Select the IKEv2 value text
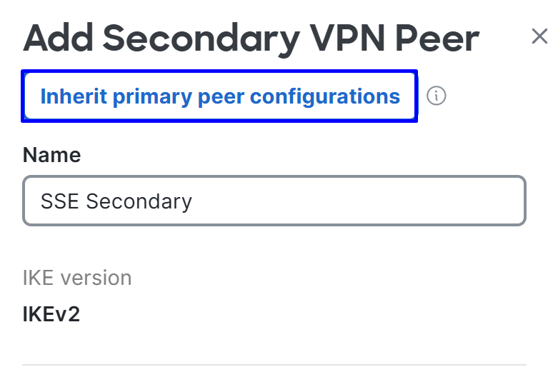558x392 pixels. [x=51, y=314]
